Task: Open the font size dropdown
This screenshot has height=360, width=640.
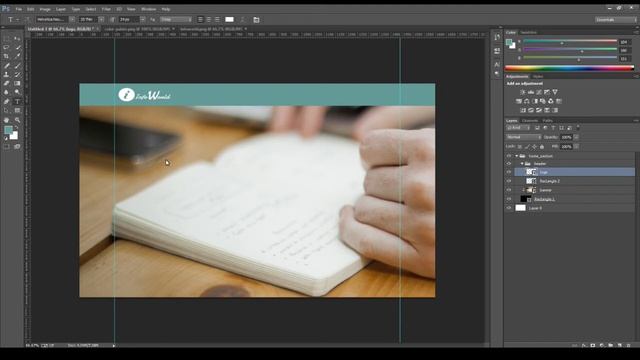Action: pos(142,20)
